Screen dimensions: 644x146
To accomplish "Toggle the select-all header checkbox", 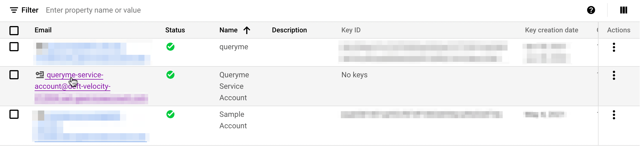I will (14, 30).
